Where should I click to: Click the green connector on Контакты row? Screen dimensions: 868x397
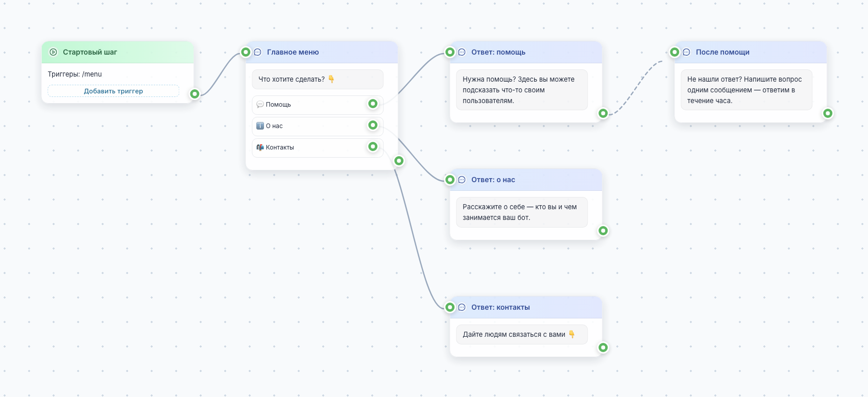coord(373,146)
